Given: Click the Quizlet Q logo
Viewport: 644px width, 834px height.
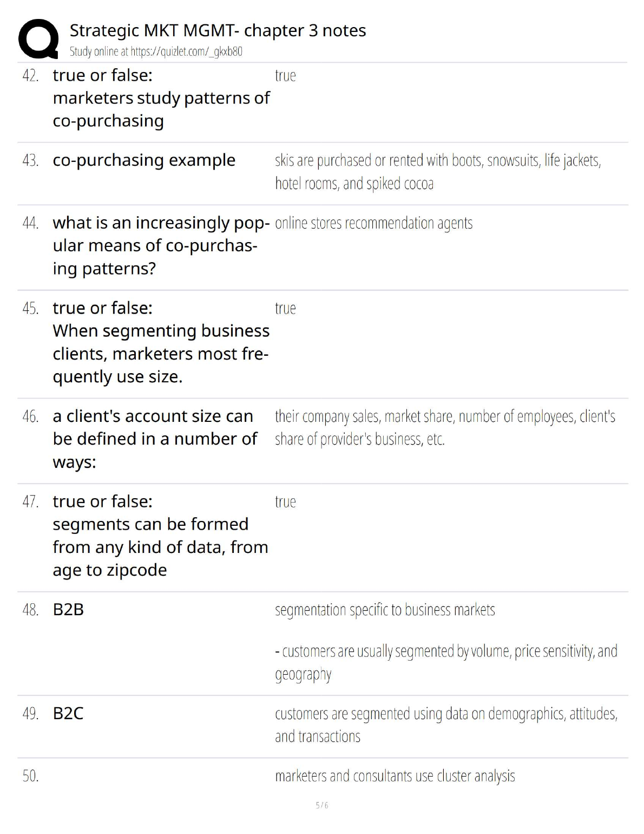Looking at the screenshot, I should pos(38,38).
